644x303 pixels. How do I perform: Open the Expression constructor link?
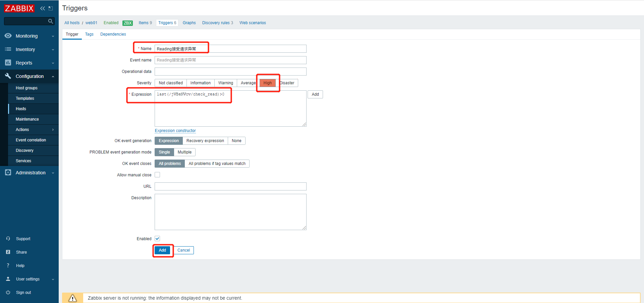pos(175,131)
